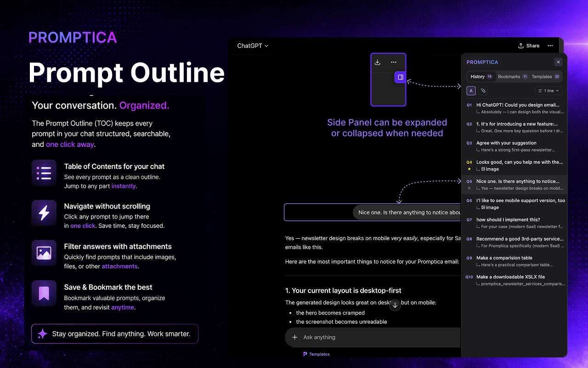Select Q8 'Recommend a good 3rd-party service'
588x368 pixels.
(x=514, y=242)
